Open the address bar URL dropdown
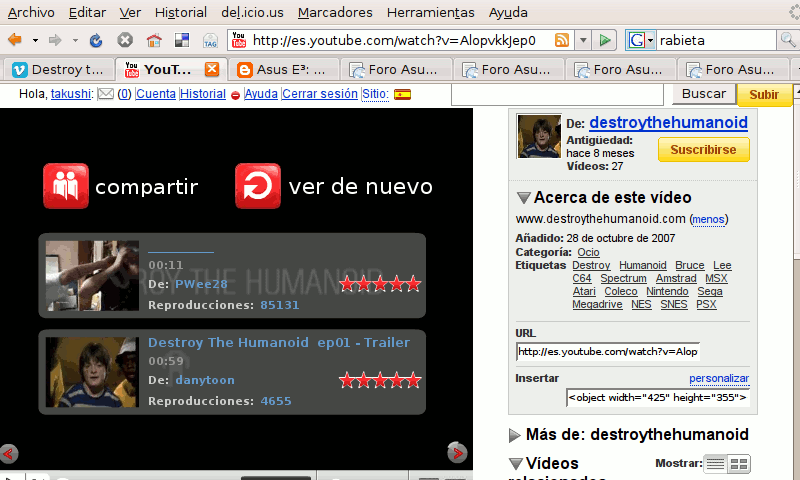 point(583,40)
